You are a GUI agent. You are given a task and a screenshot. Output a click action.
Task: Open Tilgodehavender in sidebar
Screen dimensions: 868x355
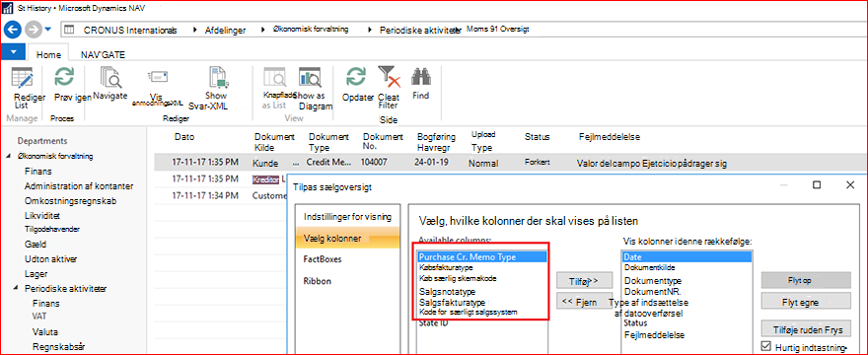pyautogui.click(x=51, y=229)
